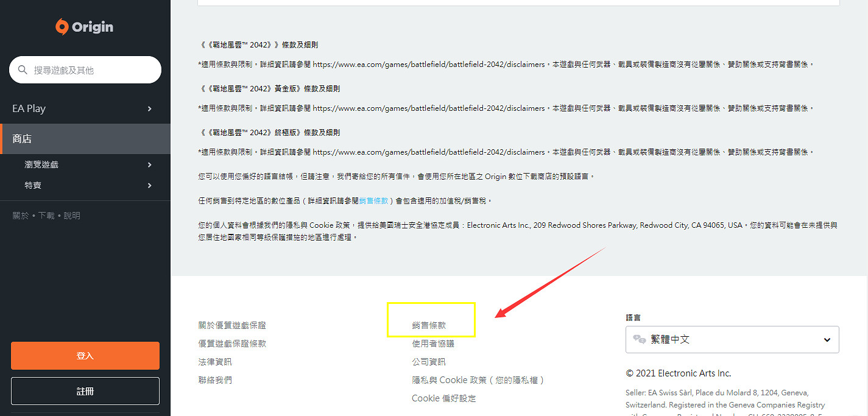Image resolution: width=868 pixels, height=416 pixels.
Task: Click the 公司資訊 footer link
Action: point(429,362)
